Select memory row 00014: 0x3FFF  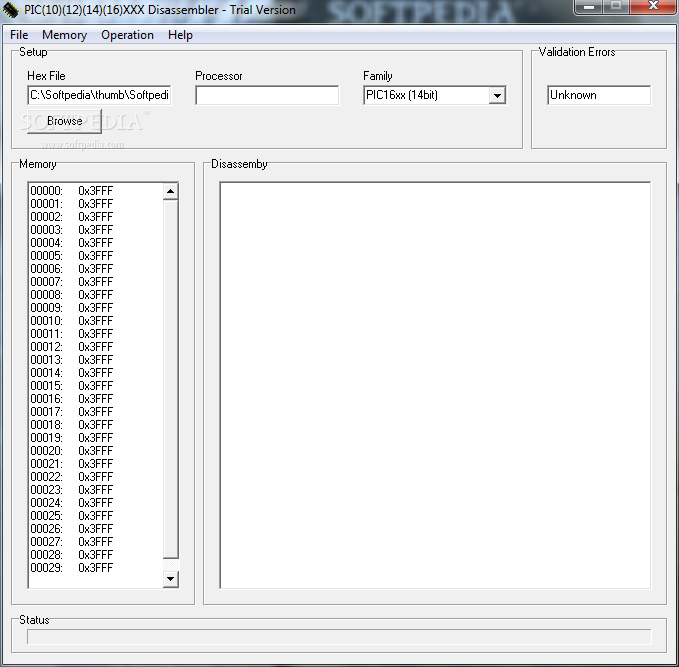coord(71,372)
